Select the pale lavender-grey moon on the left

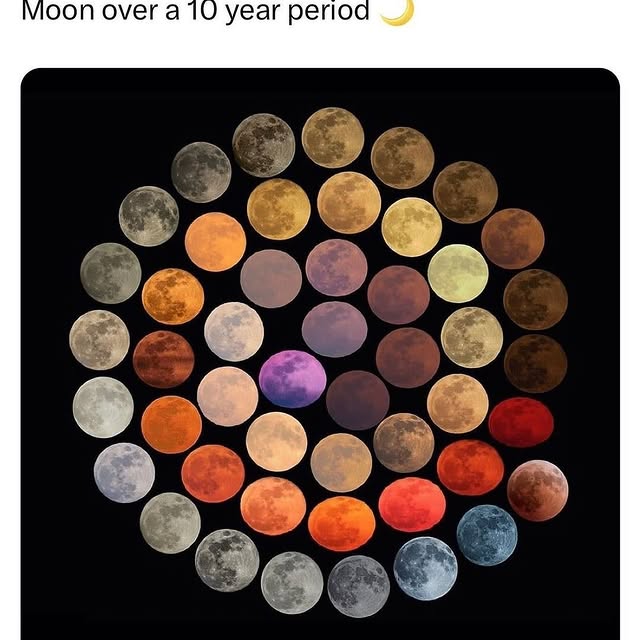point(124,473)
